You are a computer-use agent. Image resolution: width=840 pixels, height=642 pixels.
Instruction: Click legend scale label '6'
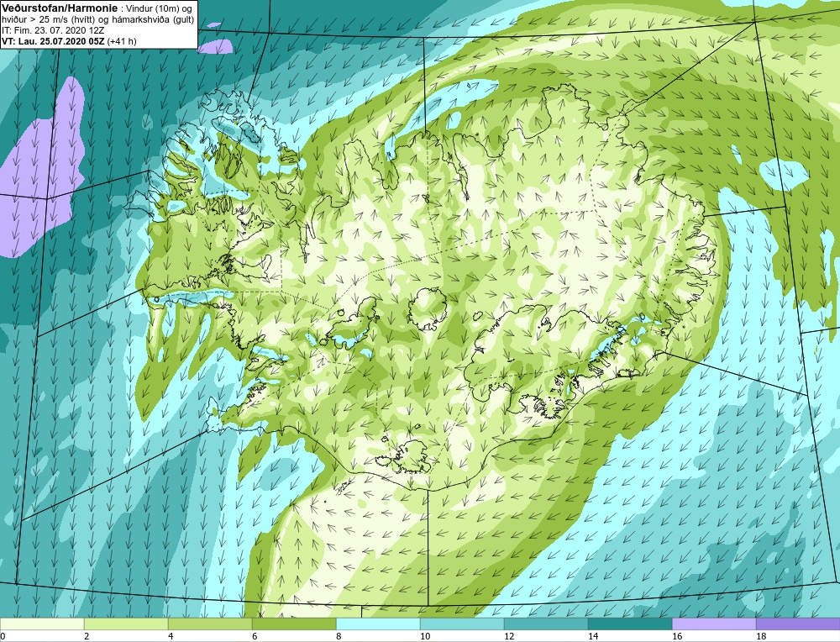255,636
